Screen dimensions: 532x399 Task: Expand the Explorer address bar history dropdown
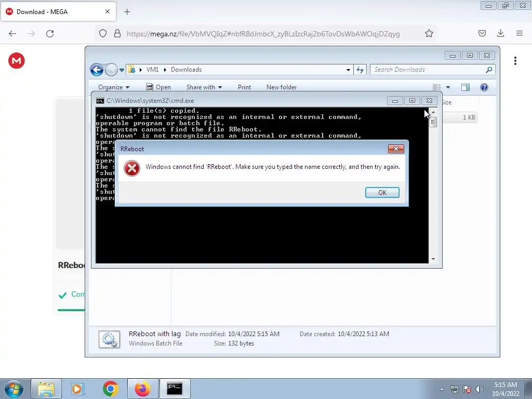point(348,70)
